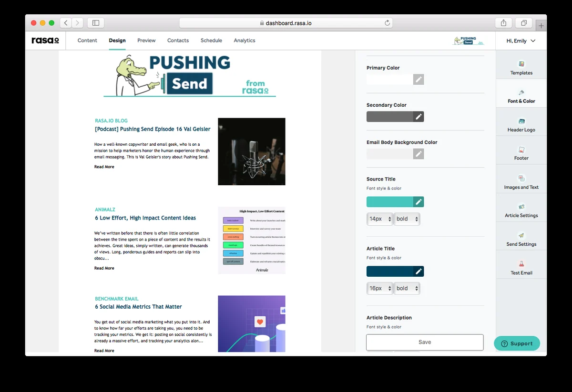This screenshot has width=572, height=392.
Task: Click the ANIMALZ source label
Action: point(105,210)
